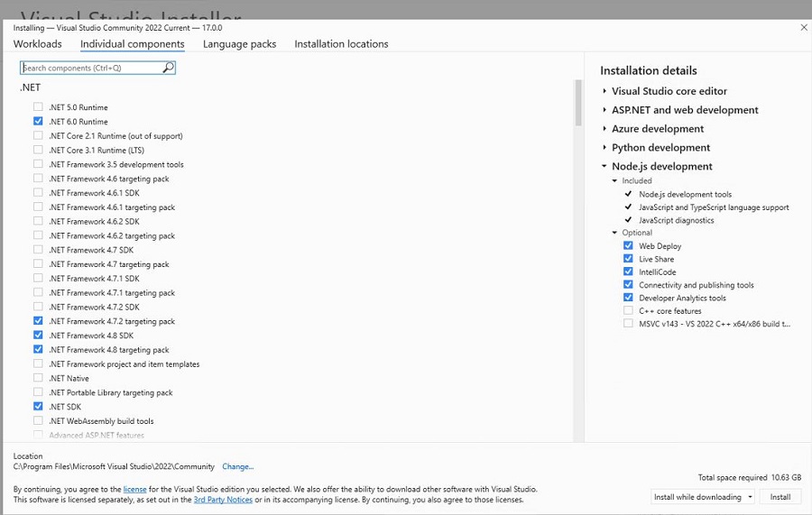Image resolution: width=812 pixels, height=515 pixels.
Task: Enable .NET Core 3.1 Runtime (LTS)
Action: (38, 150)
